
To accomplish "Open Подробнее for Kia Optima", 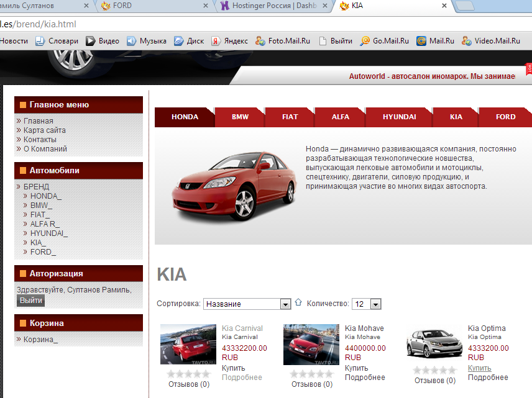I will point(488,378).
